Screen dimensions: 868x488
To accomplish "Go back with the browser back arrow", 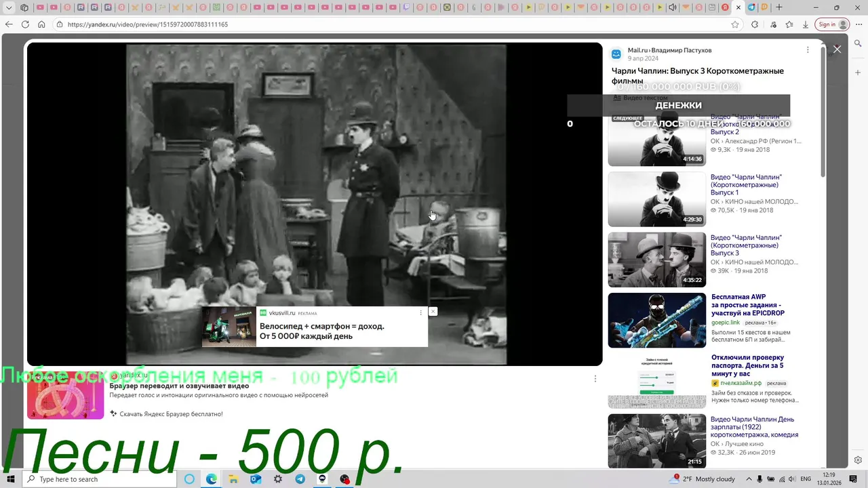I will [9, 24].
